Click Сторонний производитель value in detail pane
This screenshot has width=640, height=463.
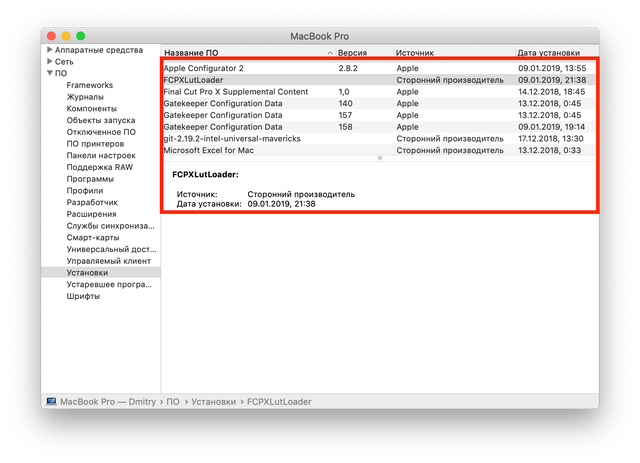(x=301, y=194)
